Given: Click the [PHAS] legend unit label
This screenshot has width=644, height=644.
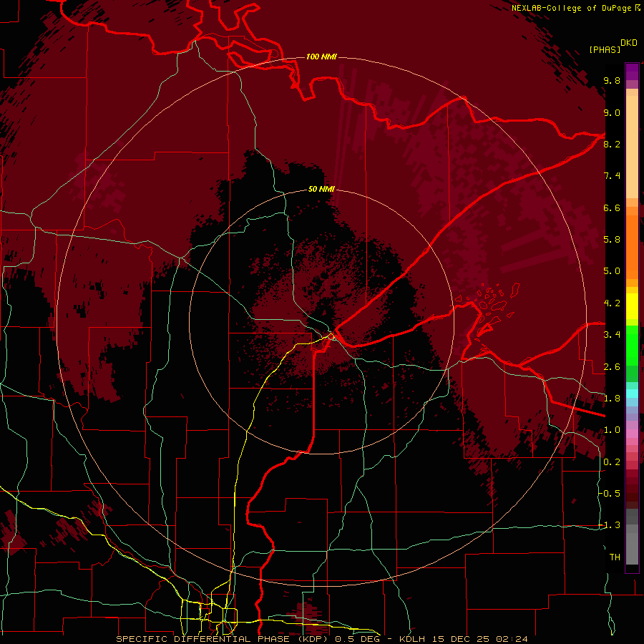Looking at the screenshot, I should 605,50.
